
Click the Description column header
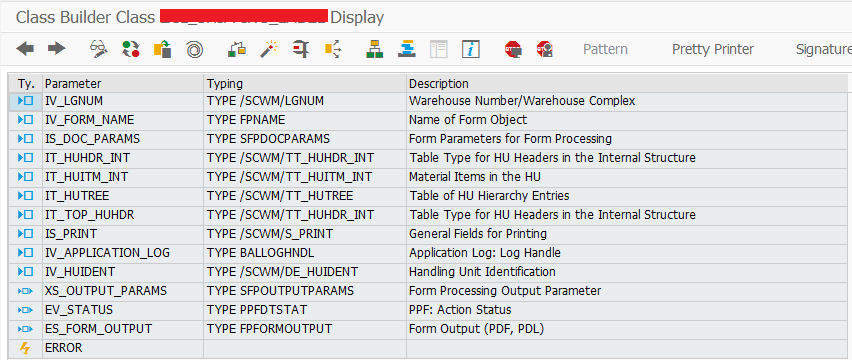[627, 84]
